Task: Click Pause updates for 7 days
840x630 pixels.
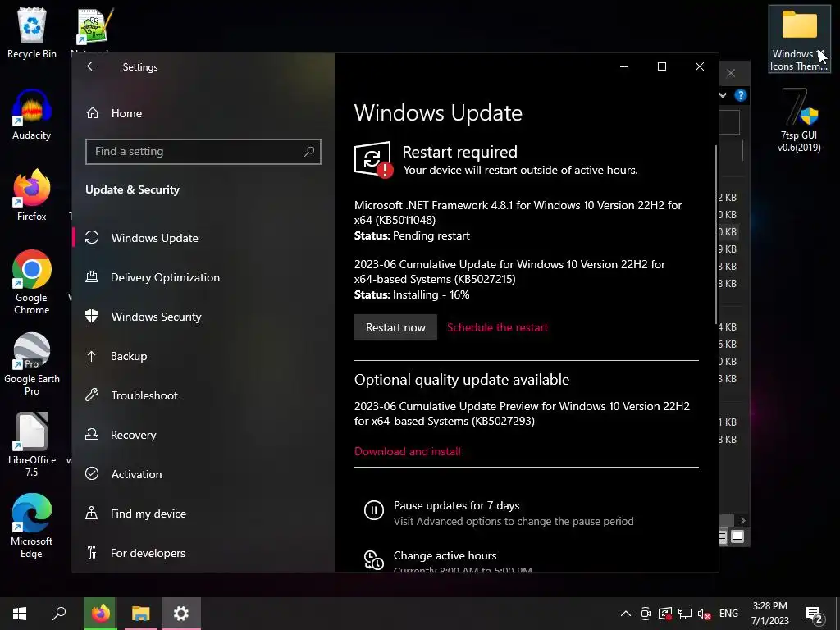Action: 456,505
